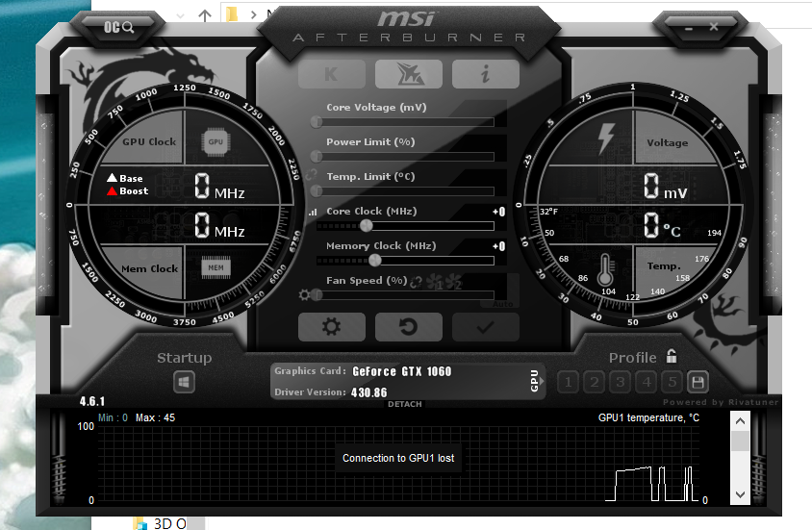Save profile with the floppy disk icon

pos(698,383)
